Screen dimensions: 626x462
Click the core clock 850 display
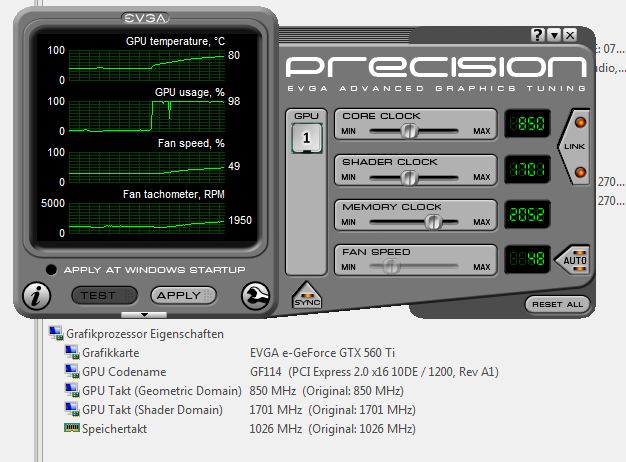tap(527, 123)
